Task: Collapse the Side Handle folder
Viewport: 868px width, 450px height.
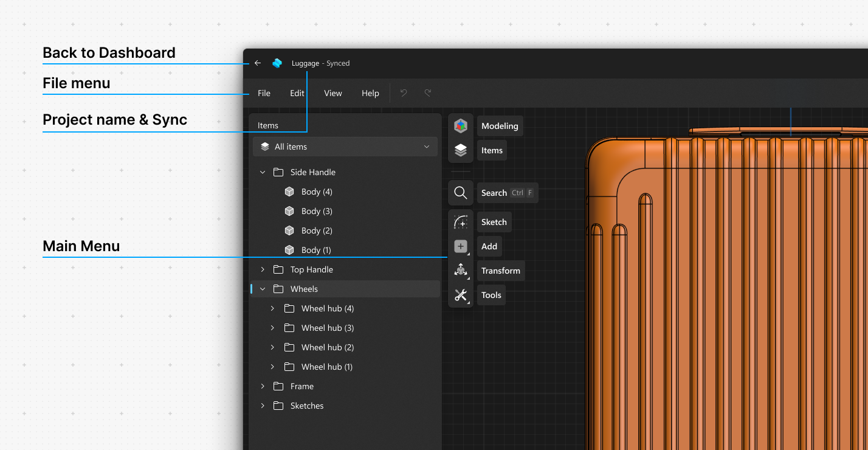Action: 263,172
